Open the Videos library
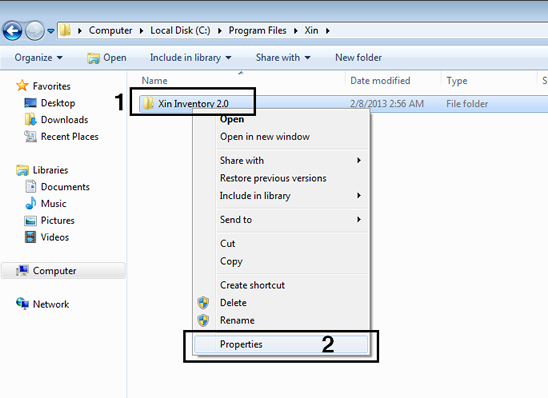 tap(55, 237)
